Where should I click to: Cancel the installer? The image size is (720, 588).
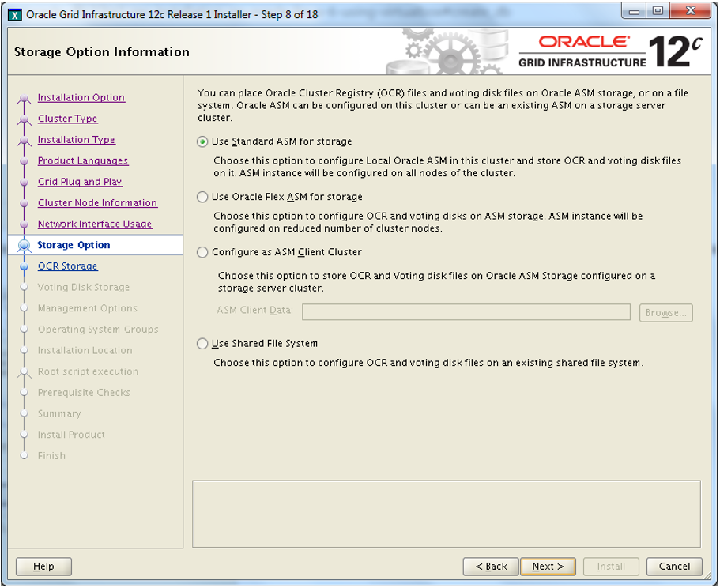[x=674, y=567]
